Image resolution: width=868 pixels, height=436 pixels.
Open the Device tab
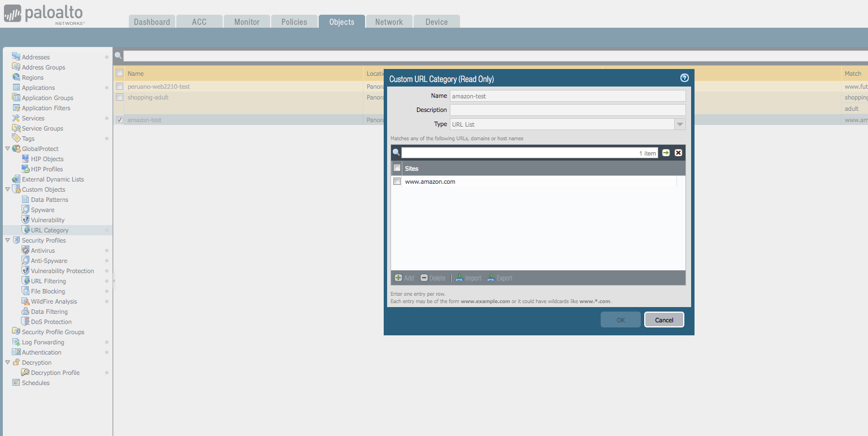tap(437, 21)
